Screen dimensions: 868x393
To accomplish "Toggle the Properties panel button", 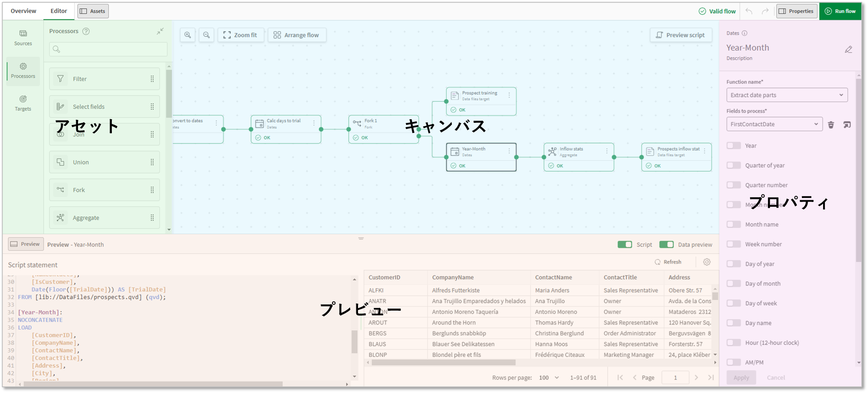I will [x=797, y=11].
